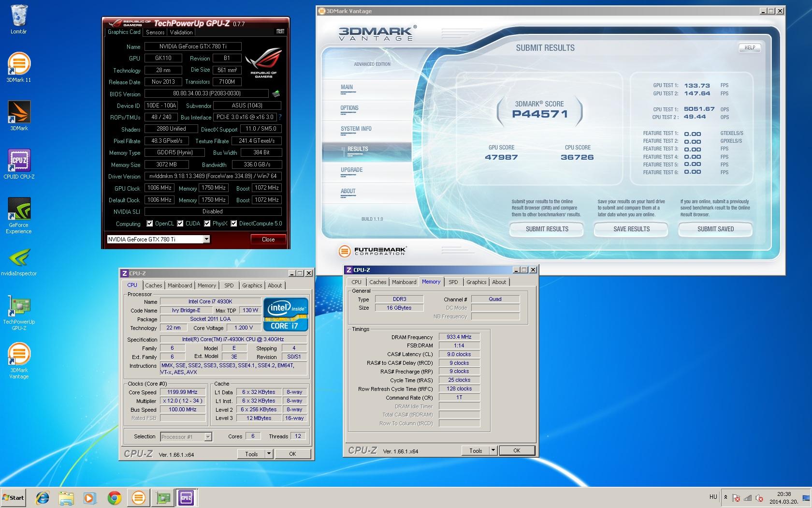Click the HU language indicator in the tray
The height and width of the screenshot is (508, 812).
tap(713, 497)
